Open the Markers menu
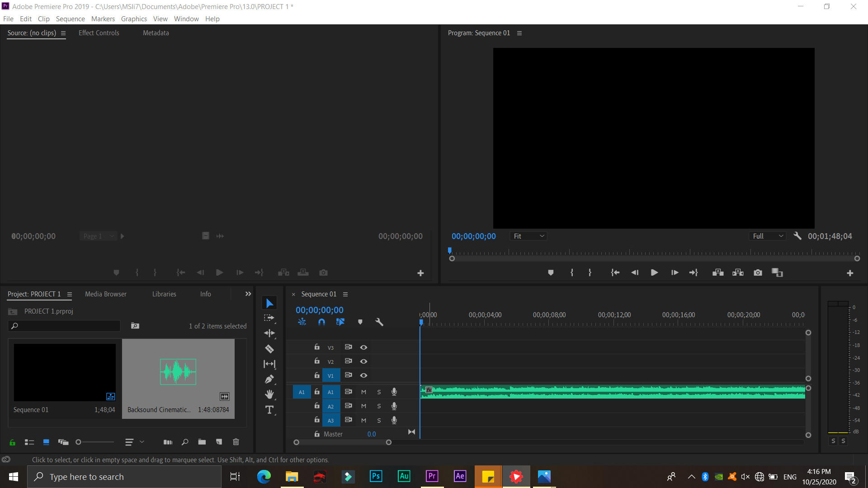Screen dimensions: 868x488 click(103, 19)
